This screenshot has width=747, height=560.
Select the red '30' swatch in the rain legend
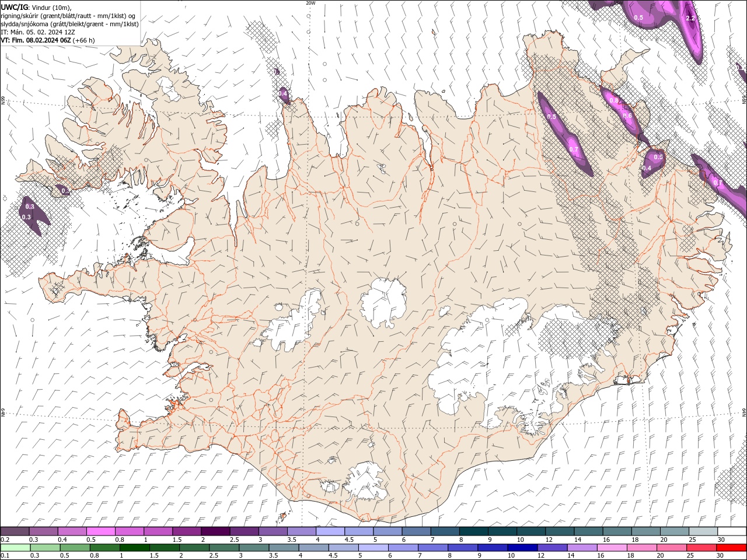731,548
